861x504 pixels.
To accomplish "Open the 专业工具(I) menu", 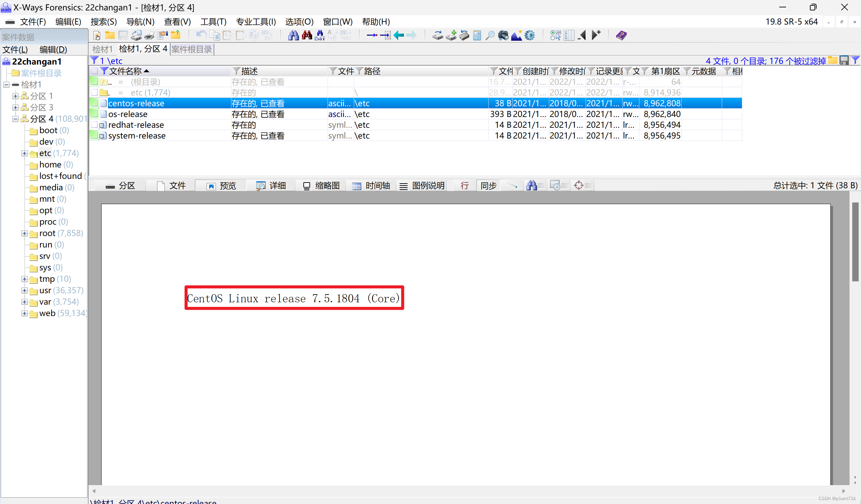I will [x=256, y=22].
